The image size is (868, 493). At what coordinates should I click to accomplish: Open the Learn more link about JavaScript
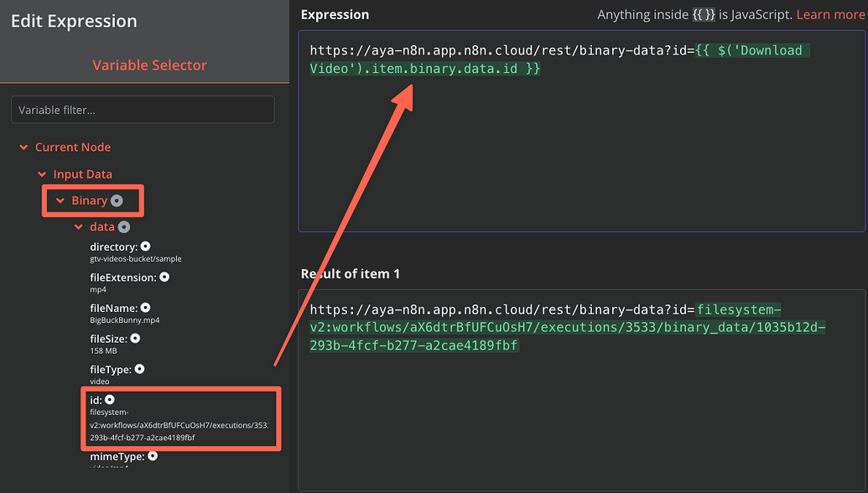pyautogui.click(x=829, y=14)
